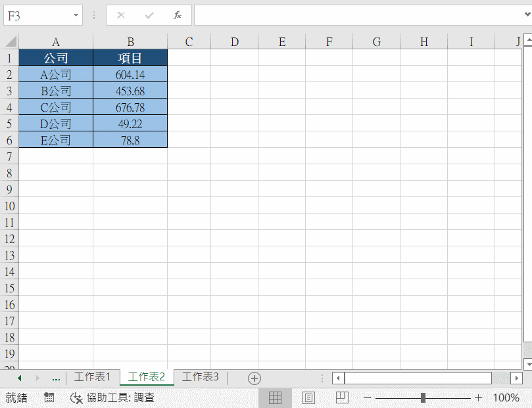Open the Name Box dropdown arrow
The image size is (532, 408).
[76, 15]
